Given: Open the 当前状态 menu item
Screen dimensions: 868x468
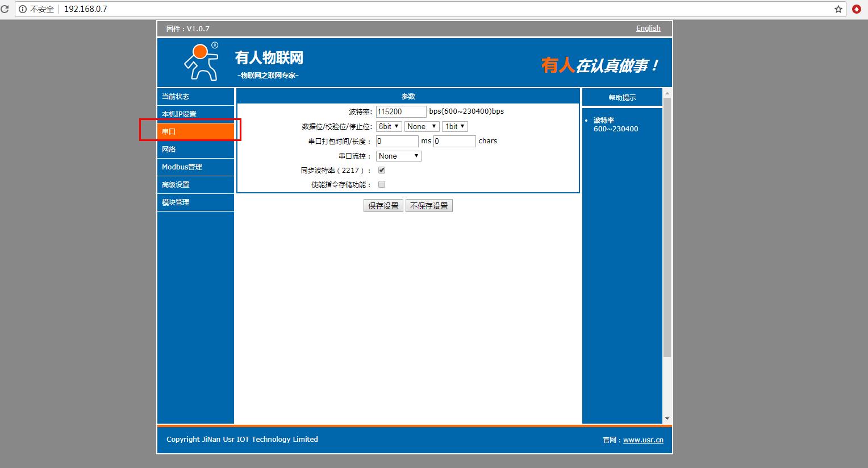Looking at the screenshot, I should click(x=195, y=97).
